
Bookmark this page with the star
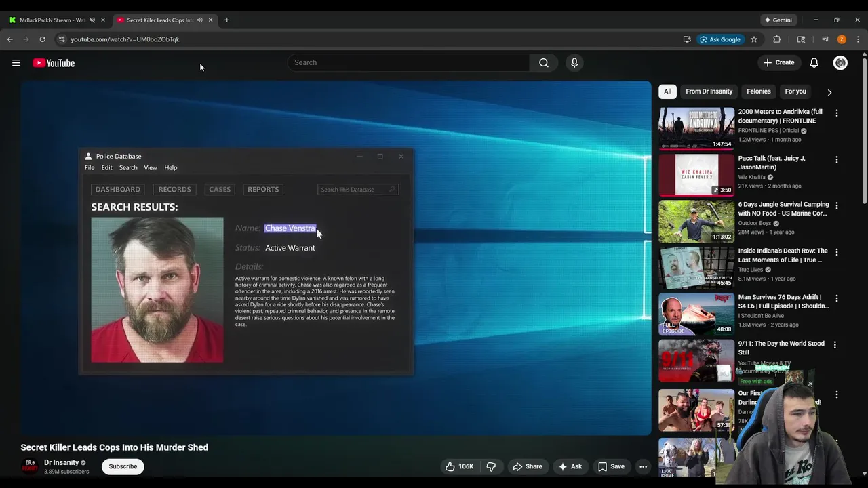(753, 39)
